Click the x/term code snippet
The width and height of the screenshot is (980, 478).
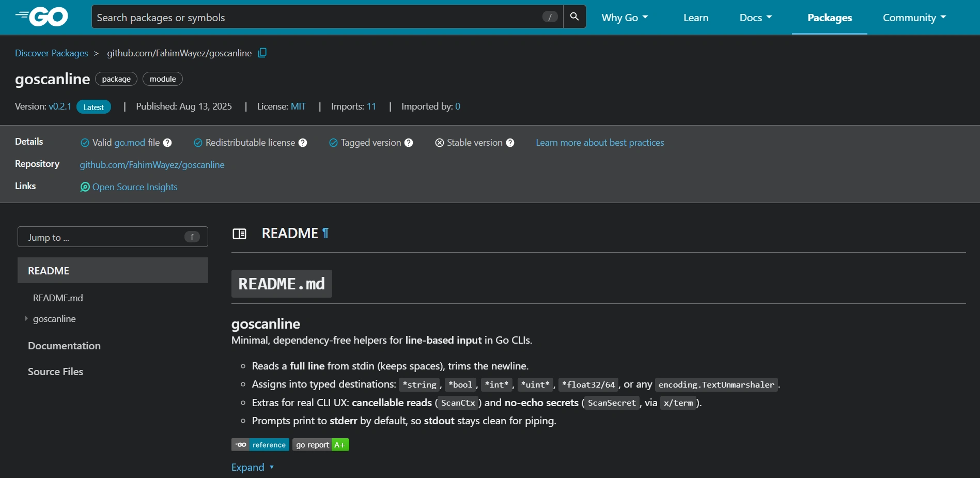pos(678,403)
